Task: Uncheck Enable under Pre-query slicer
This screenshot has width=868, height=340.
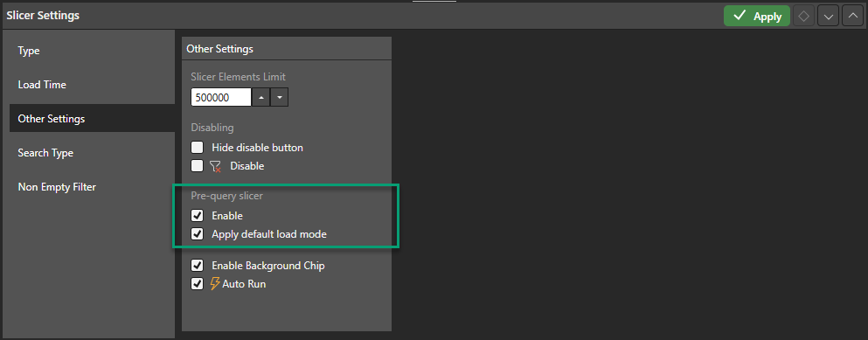Action: (197, 215)
